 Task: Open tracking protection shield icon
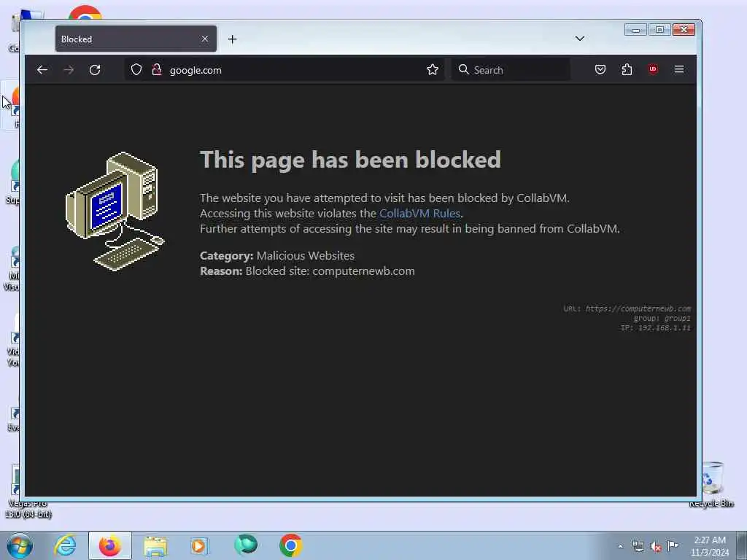coord(136,70)
